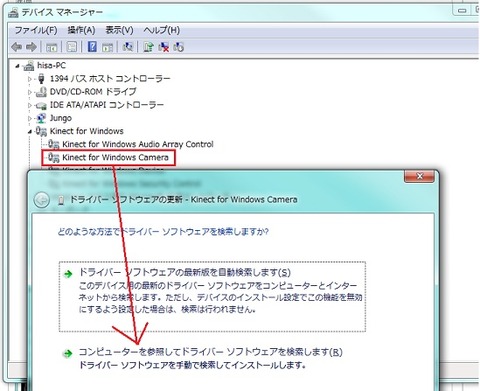
Task: Click the Kinect for Windows Camera device icon
Action: coord(54,157)
